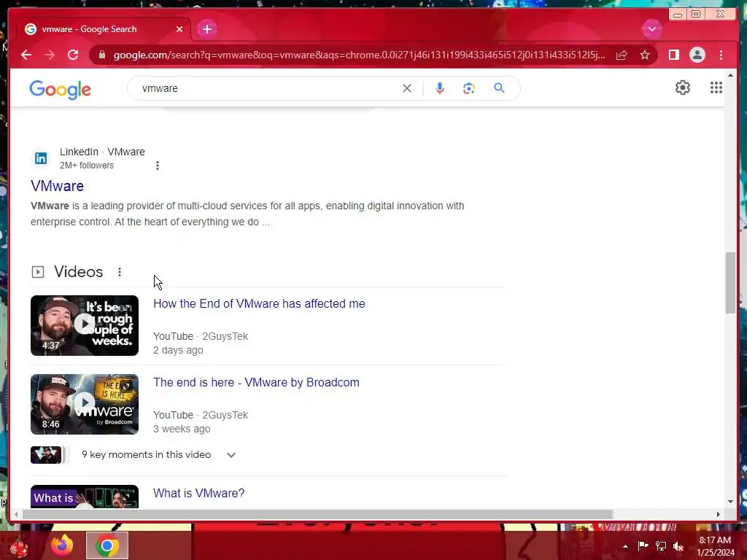Click the vertical scrollbar thumb
The image size is (747, 560).
730,283
